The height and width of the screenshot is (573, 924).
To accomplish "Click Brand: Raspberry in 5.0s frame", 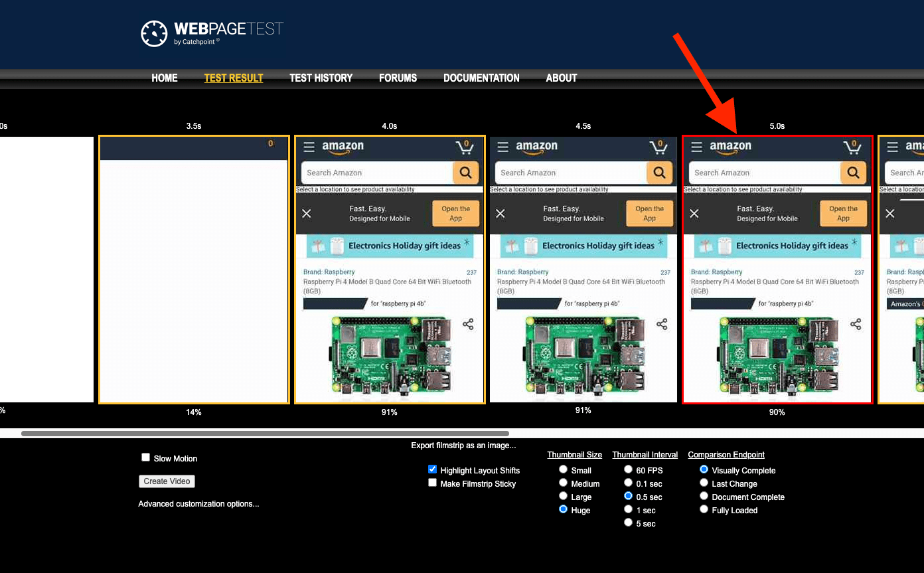I will (717, 272).
